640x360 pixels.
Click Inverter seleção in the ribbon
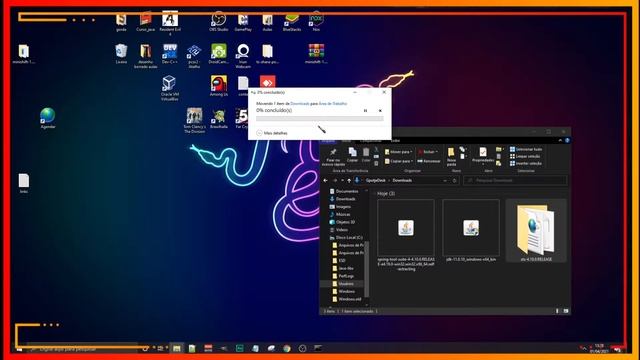click(x=526, y=163)
